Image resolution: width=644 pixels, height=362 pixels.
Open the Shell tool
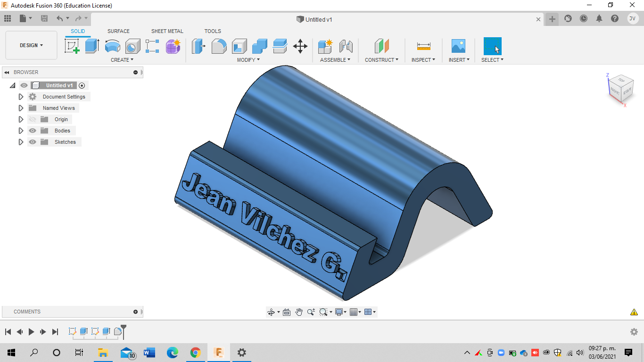pyautogui.click(x=239, y=46)
